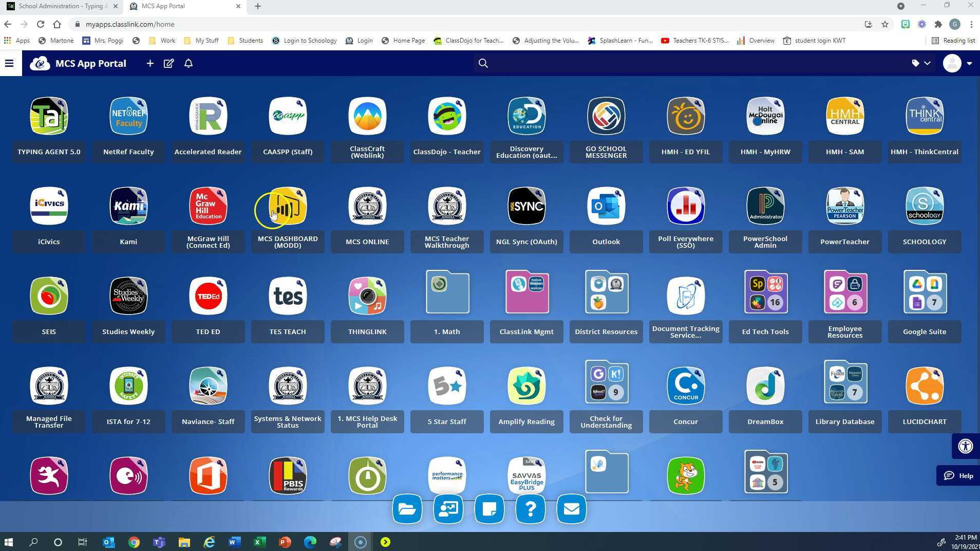This screenshot has height=551, width=980.
Task: Open the notes dock button
Action: click(489, 509)
